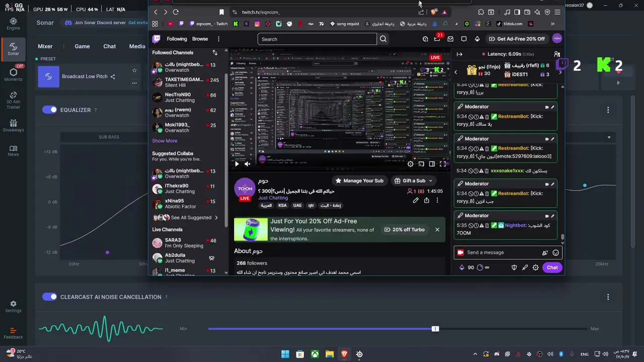Toggle theatre mode on the player
Screen dimensions: 644x362
[432, 164]
